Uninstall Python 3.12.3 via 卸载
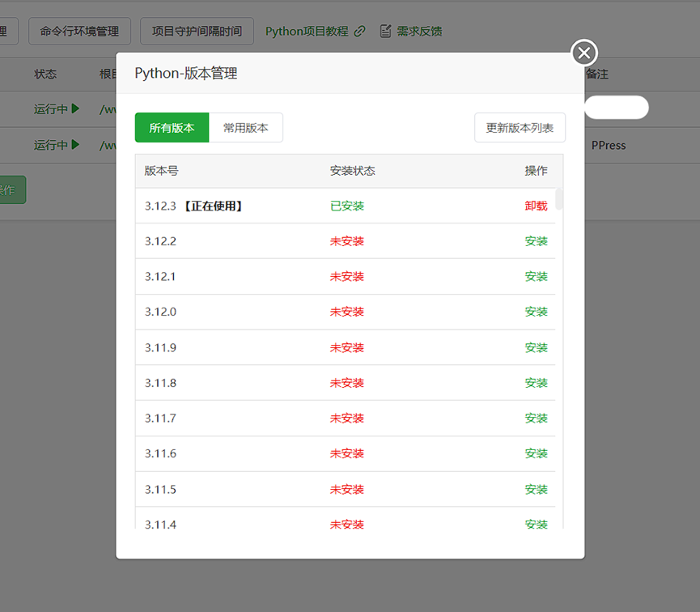This screenshot has width=700, height=612. tap(536, 206)
